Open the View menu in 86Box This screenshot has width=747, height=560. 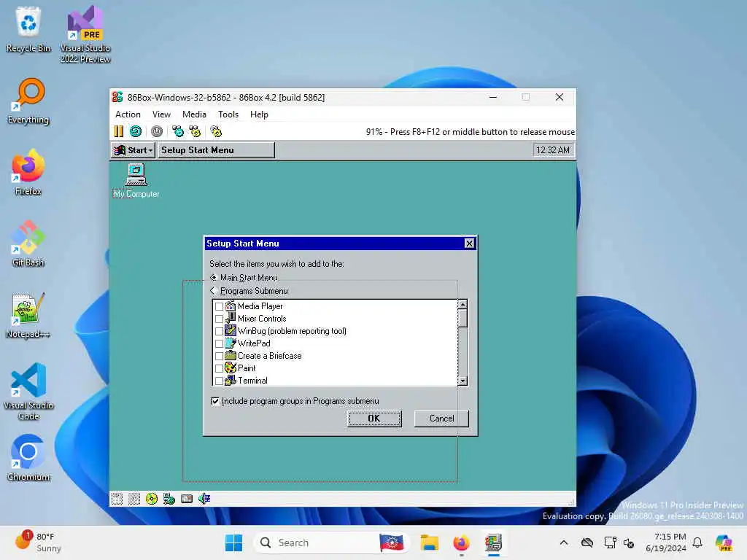pos(161,114)
